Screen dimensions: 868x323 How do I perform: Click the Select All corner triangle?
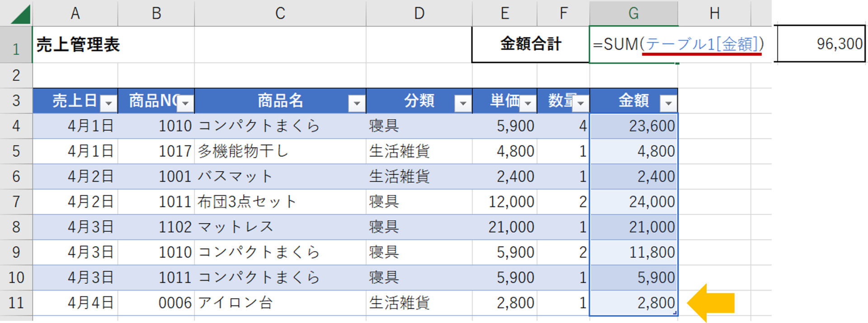[x=20, y=14]
